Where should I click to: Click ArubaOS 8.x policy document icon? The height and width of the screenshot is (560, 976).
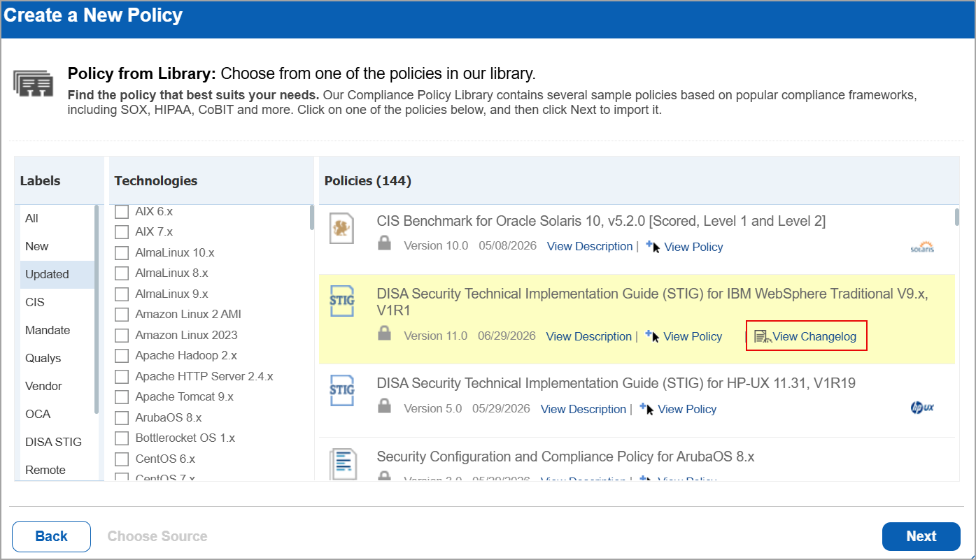pyautogui.click(x=343, y=464)
